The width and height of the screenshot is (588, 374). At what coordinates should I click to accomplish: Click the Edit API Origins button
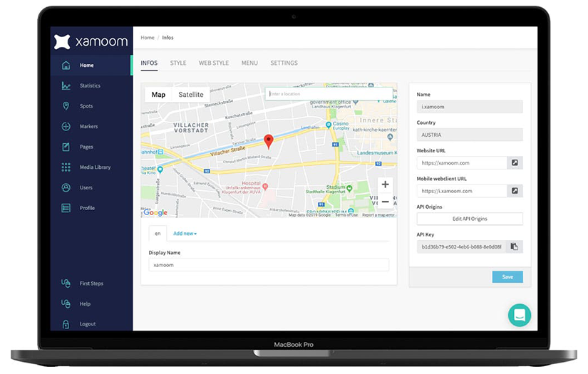(470, 219)
